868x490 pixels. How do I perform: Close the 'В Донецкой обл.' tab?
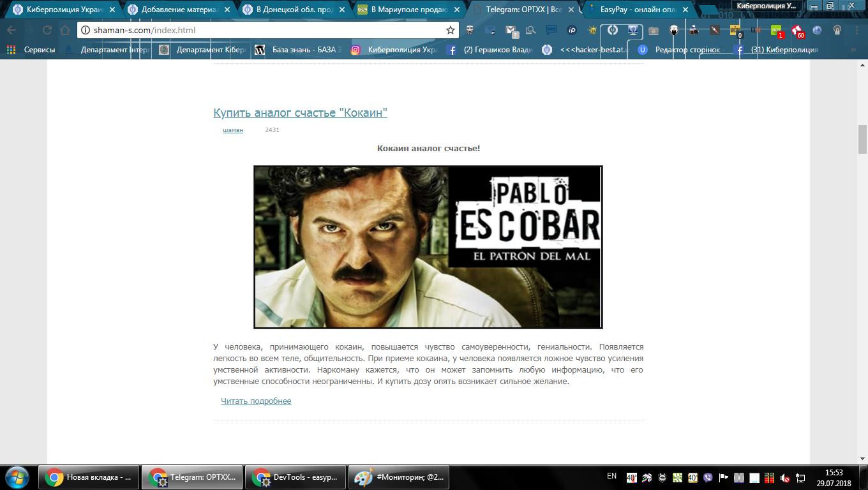(342, 10)
